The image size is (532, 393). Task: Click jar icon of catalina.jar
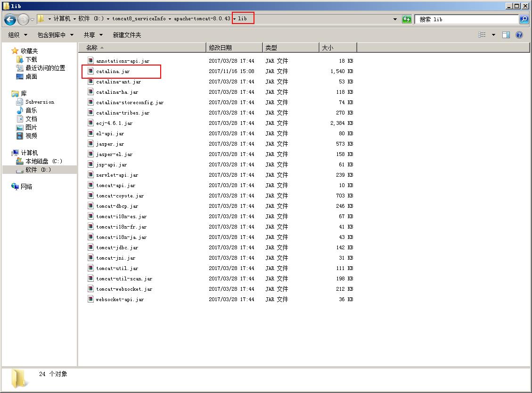click(x=90, y=71)
